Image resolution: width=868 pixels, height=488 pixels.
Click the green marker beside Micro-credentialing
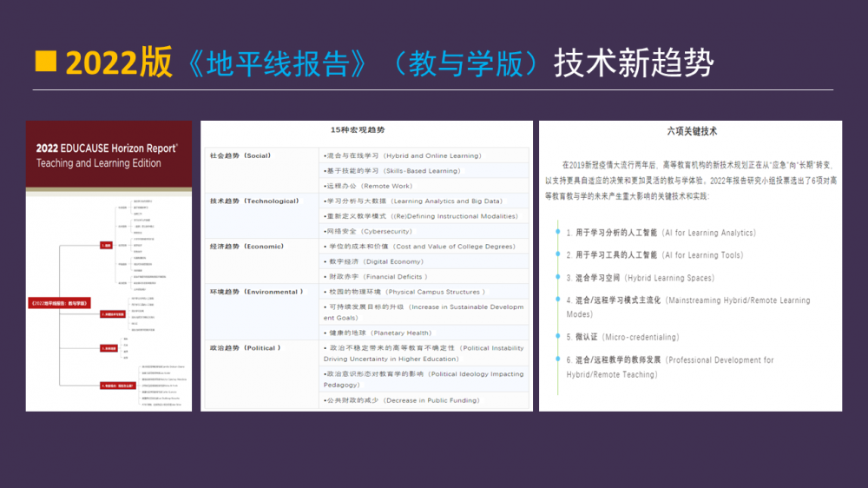point(557,337)
